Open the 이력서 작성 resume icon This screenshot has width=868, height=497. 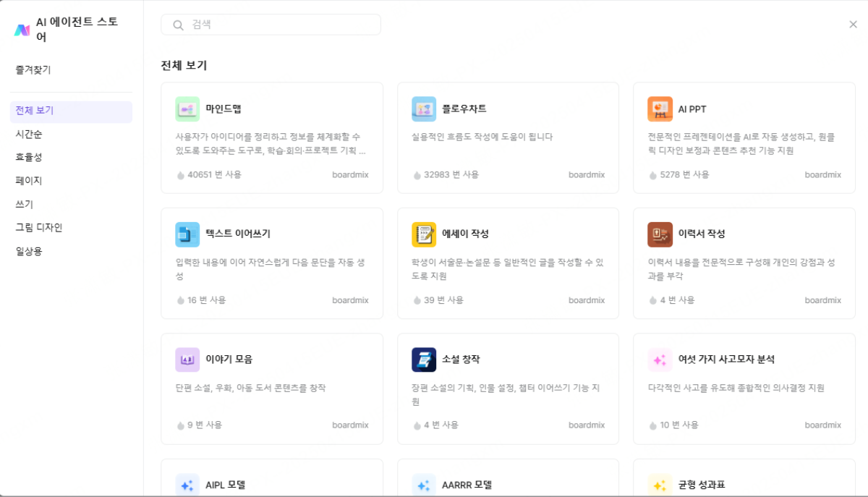pyautogui.click(x=660, y=234)
